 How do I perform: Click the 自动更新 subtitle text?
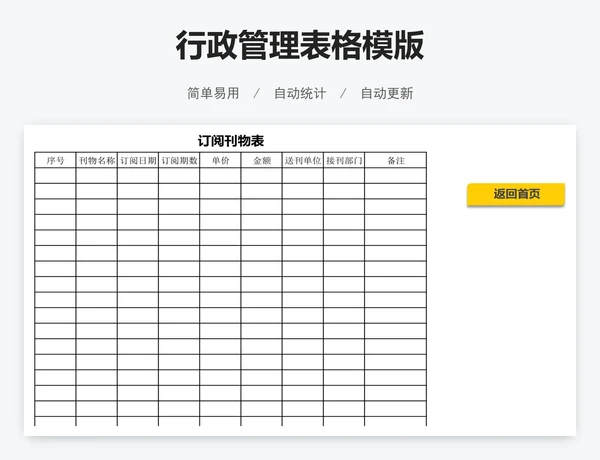coord(386,93)
